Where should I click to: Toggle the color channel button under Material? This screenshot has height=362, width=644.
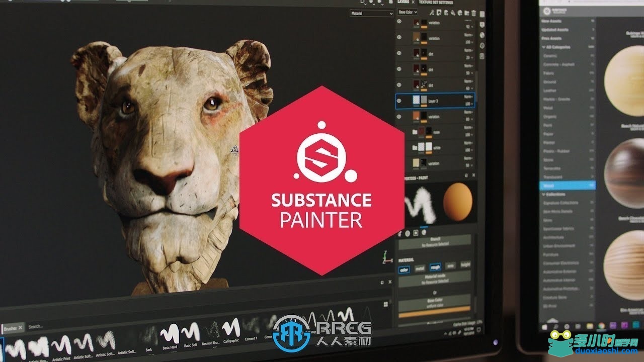pyautogui.click(x=404, y=269)
